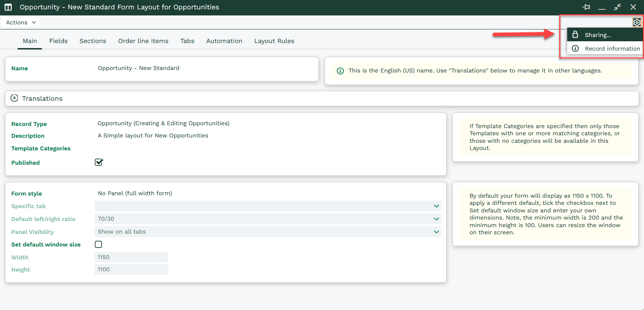This screenshot has width=644, height=310.
Task: Select Sharing... from the gear menu
Action: click(x=605, y=35)
